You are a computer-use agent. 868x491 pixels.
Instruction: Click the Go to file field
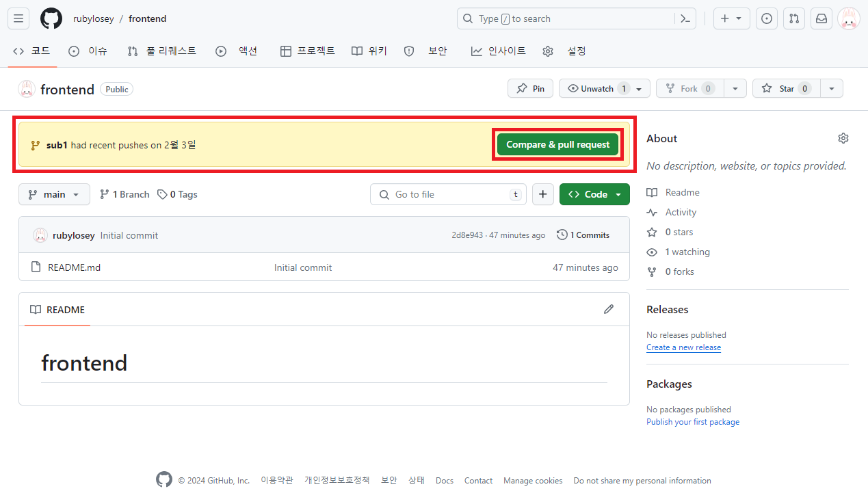[x=449, y=194]
